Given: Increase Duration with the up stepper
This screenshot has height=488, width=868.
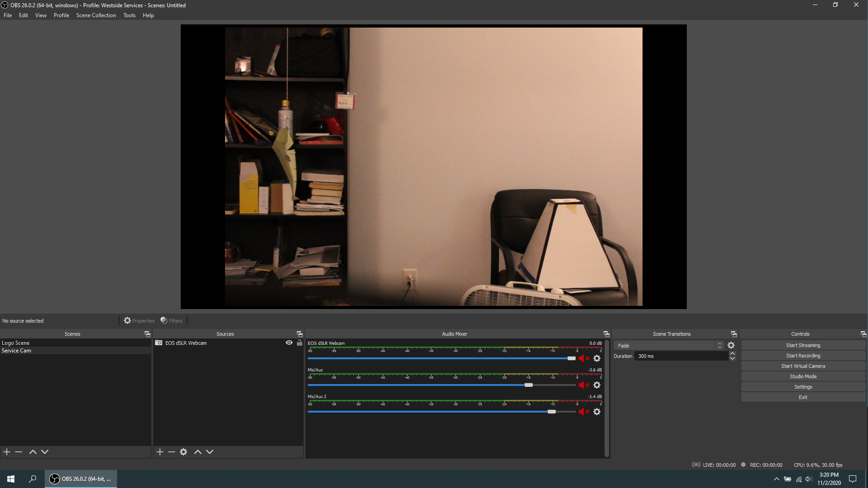Looking at the screenshot, I should coord(732,353).
